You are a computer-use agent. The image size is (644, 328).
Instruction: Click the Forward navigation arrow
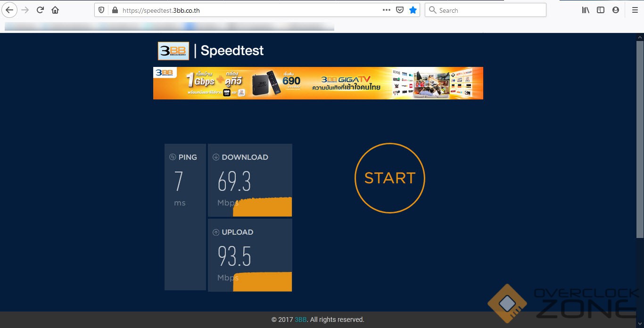coord(25,10)
